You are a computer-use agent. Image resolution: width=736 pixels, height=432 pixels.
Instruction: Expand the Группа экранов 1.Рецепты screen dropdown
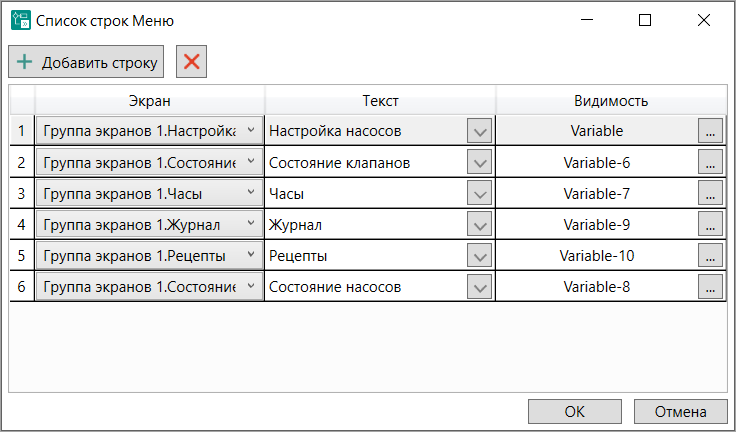[x=249, y=256]
